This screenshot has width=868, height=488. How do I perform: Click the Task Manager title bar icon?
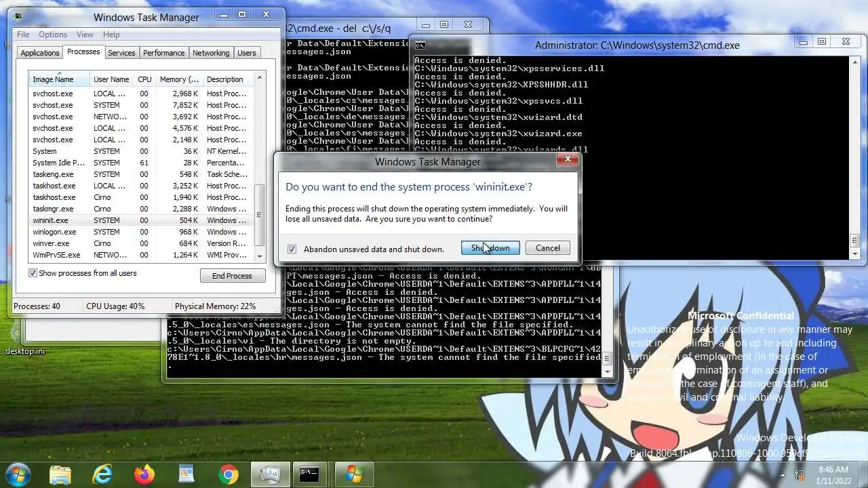tap(18, 17)
